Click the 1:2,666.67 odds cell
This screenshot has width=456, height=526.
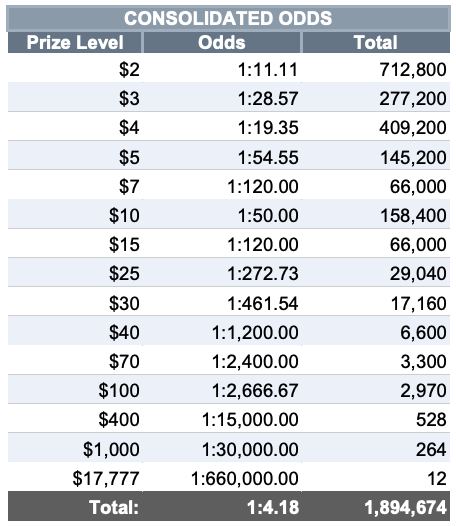(x=222, y=389)
